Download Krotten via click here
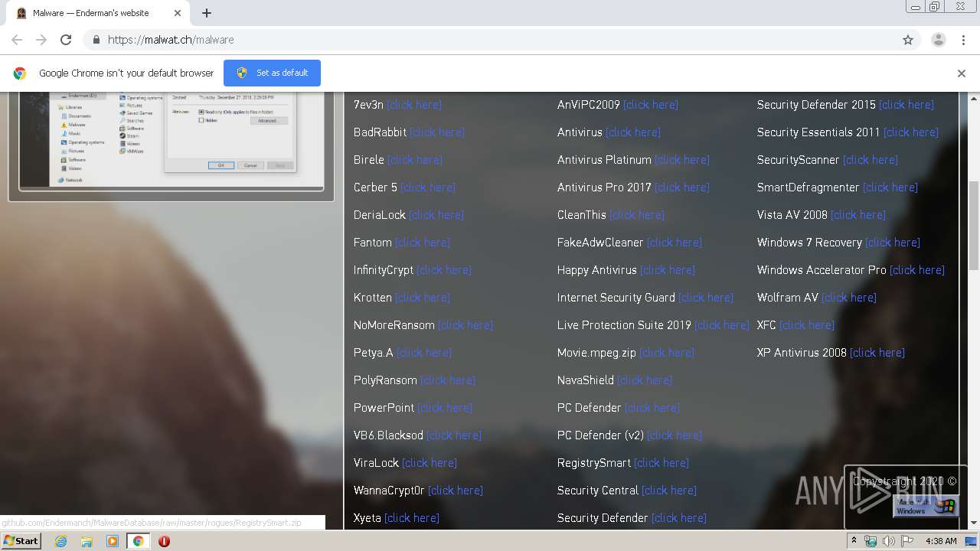Image resolution: width=980 pixels, height=551 pixels. (x=423, y=298)
